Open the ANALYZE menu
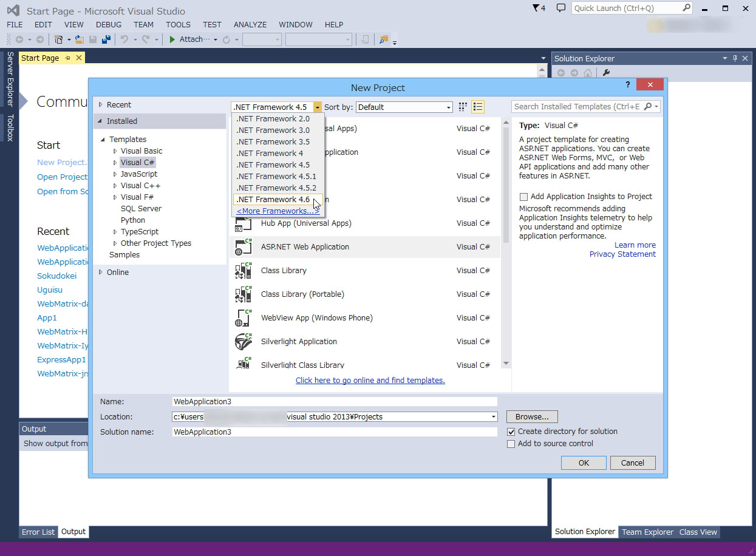The width and height of the screenshot is (756, 556). click(250, 24)
